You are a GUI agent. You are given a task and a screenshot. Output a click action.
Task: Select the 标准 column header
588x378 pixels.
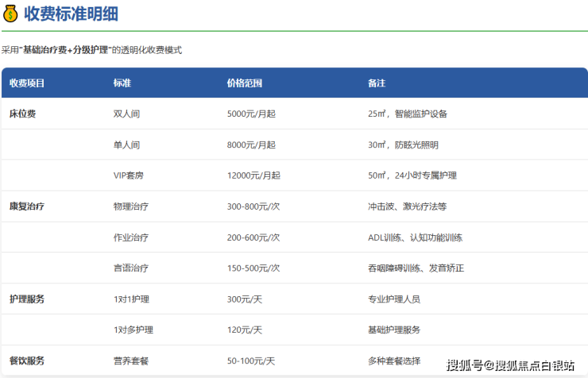pyautogui.click(x=122, y=83)
